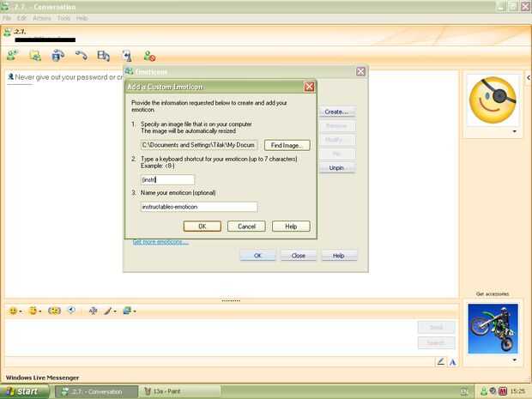Click the voice clip icon

[x=71, y=310]
